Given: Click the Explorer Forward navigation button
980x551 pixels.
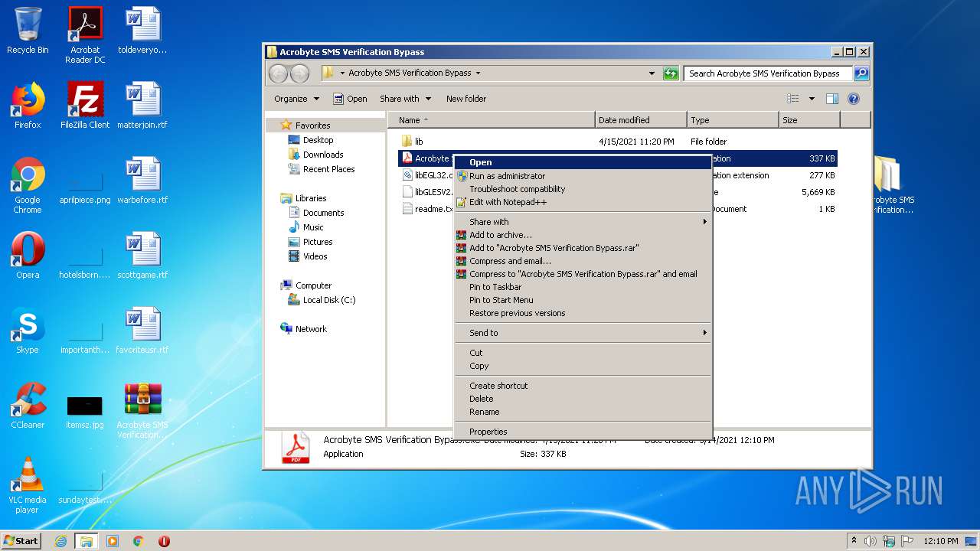Looking at the screenshot, I should pos(299,73).
